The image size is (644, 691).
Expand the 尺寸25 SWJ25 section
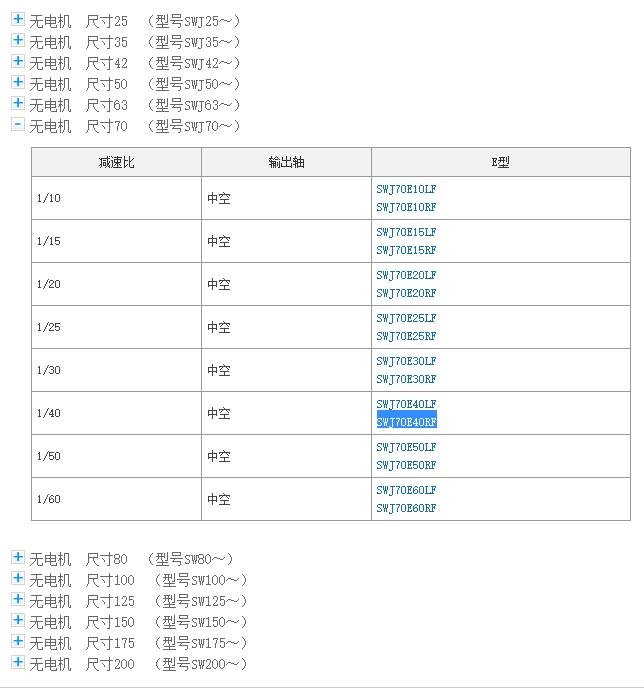click(x=17, y=19)
